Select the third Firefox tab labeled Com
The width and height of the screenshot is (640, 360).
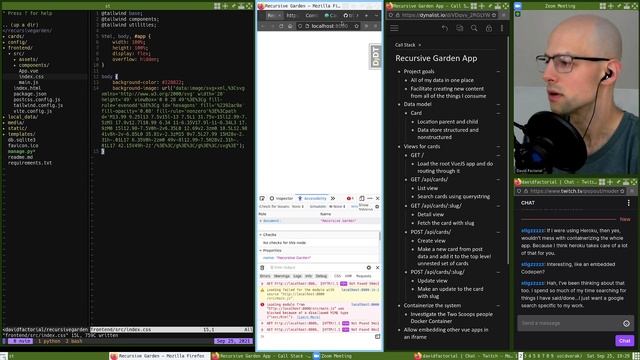point(311,16)
